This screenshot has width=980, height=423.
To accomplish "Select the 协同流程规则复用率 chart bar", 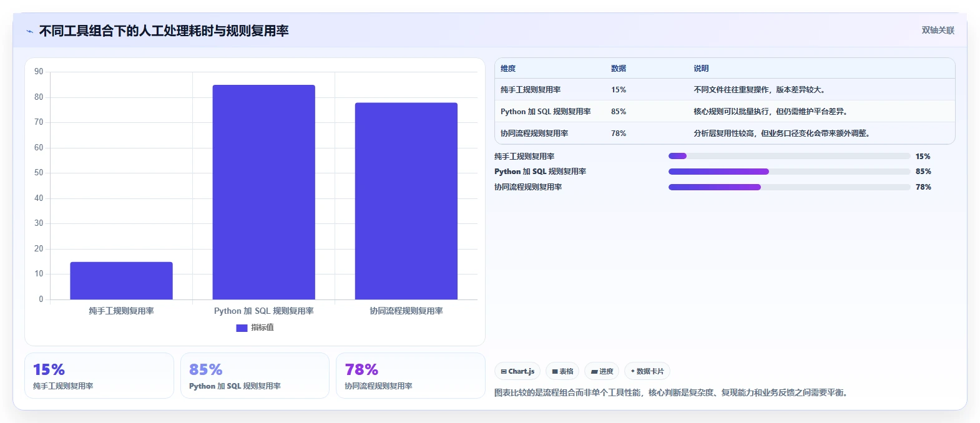I will point(406,201).
